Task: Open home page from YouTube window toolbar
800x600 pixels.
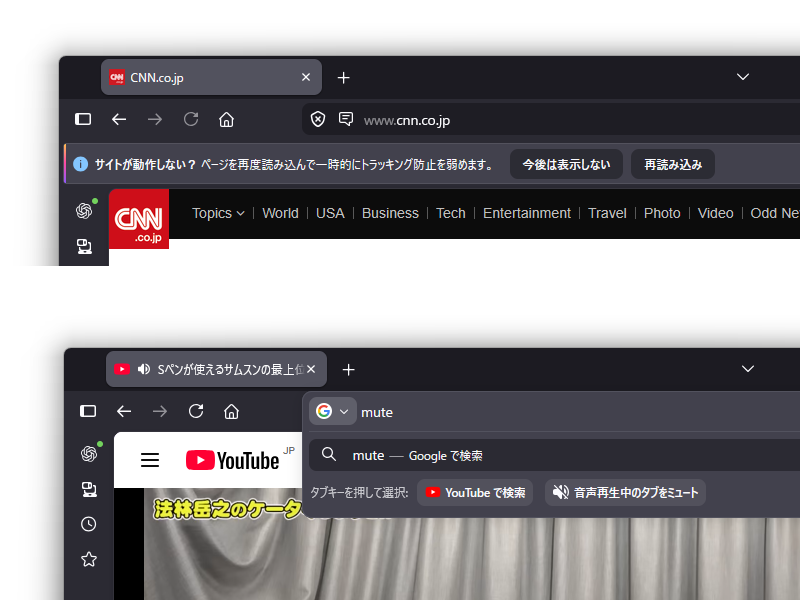Action: [x=232, y=411]
